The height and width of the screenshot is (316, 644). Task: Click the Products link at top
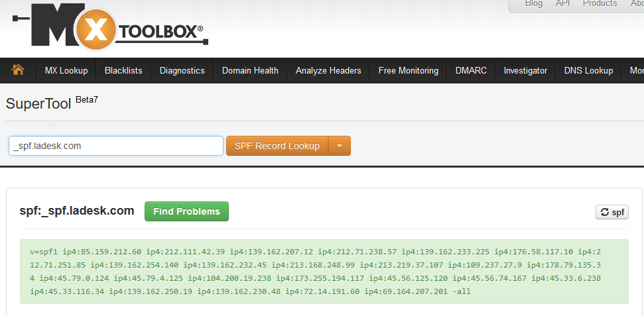(x=600, y=4)
